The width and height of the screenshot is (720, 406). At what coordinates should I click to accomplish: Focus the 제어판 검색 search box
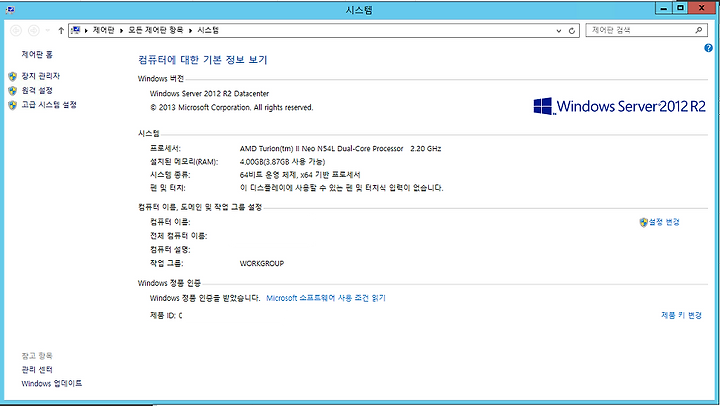click(x=647, y=30)
